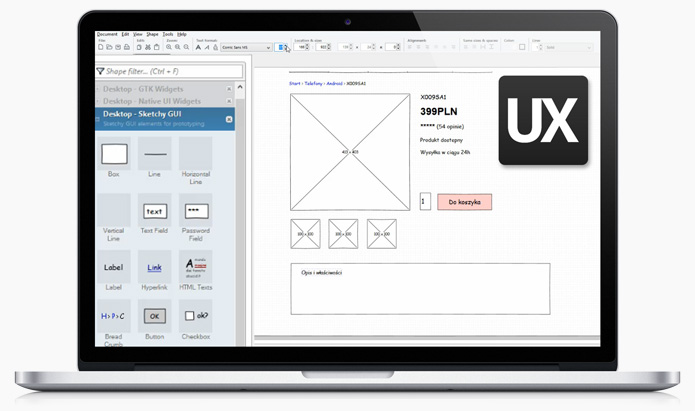Click the large 400x400 image placeholder
The height and width of the screenshot is (411, 695).
tap(350, 152)
